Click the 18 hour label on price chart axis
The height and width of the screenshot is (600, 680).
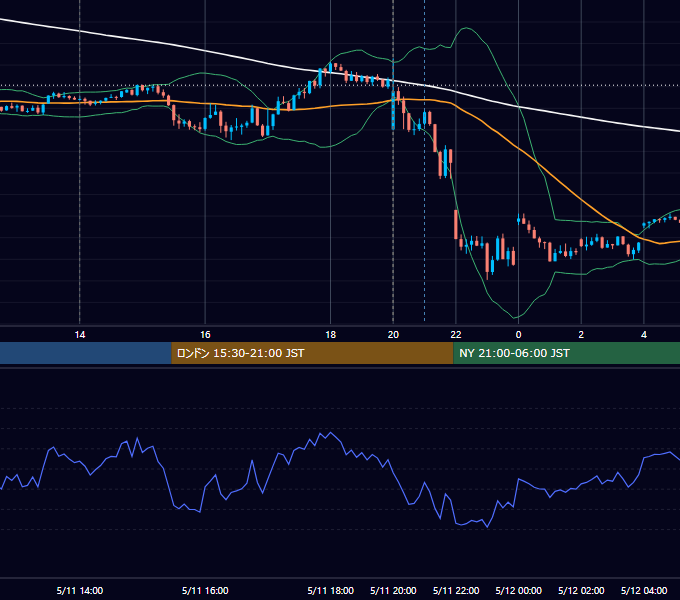330,335
